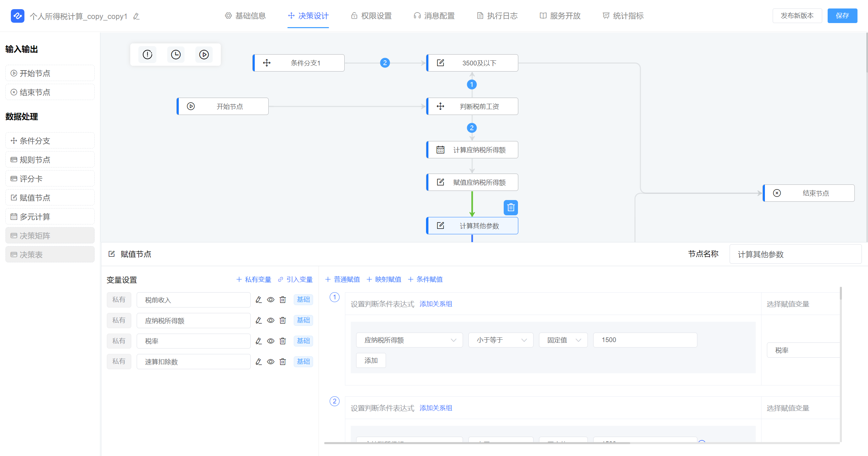Click the 添加关系组 link in condition 1

tap(436, 304)
